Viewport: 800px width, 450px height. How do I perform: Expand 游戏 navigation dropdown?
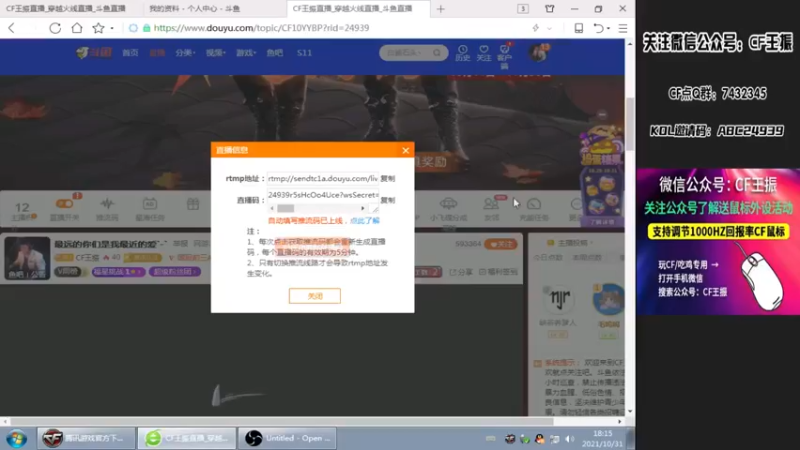tap(245, 53)
